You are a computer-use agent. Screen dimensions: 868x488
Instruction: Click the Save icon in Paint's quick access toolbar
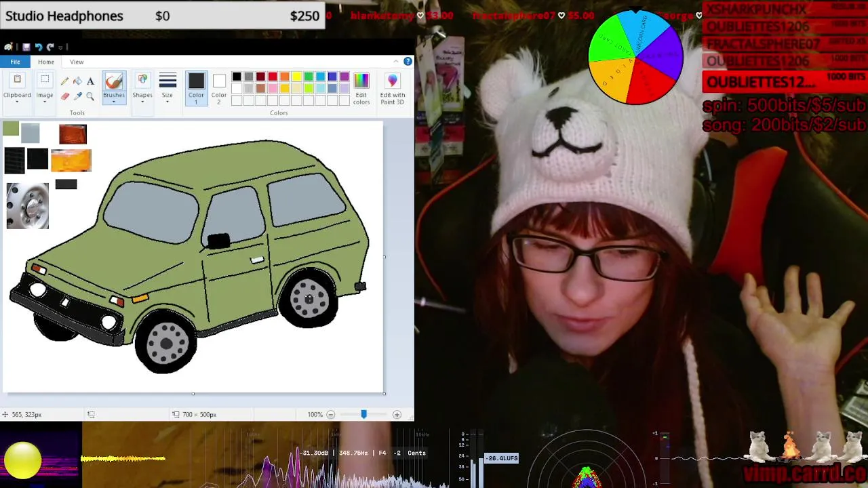[26, 47]
